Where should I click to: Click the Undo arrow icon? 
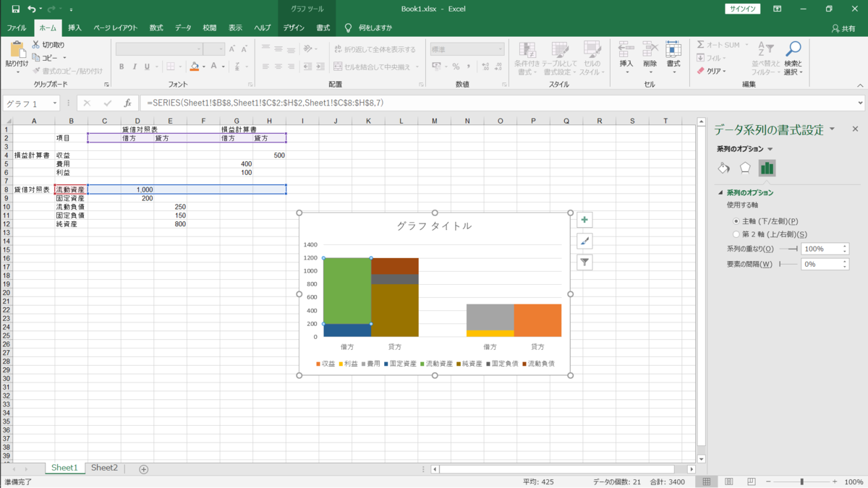click(x=31, y=9)
